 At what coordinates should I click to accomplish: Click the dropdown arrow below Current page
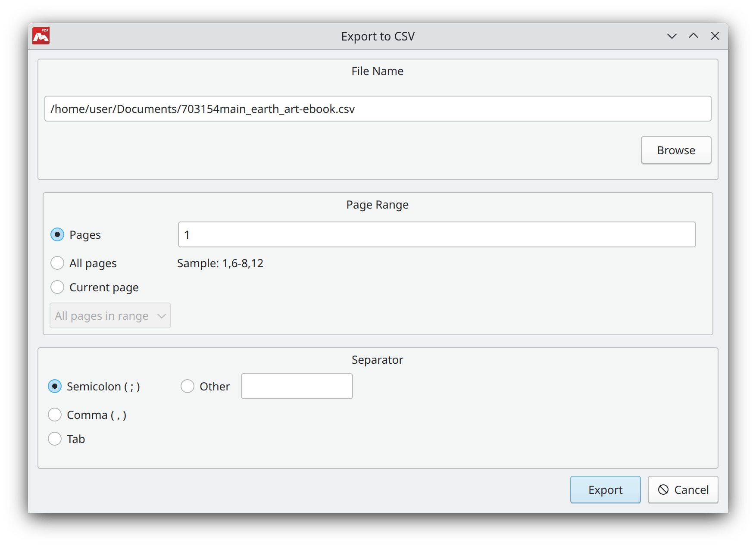click(161, 315)
